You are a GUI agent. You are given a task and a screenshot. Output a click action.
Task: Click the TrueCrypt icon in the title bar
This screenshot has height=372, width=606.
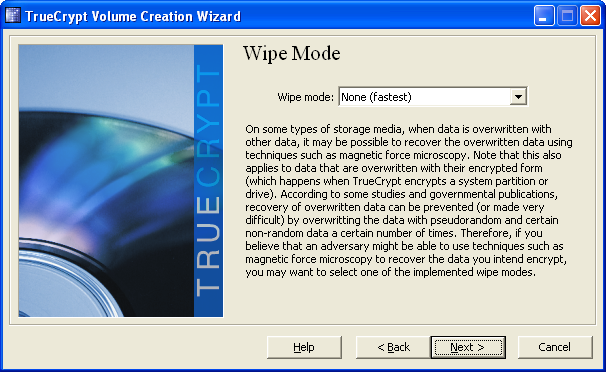[13, 16]
